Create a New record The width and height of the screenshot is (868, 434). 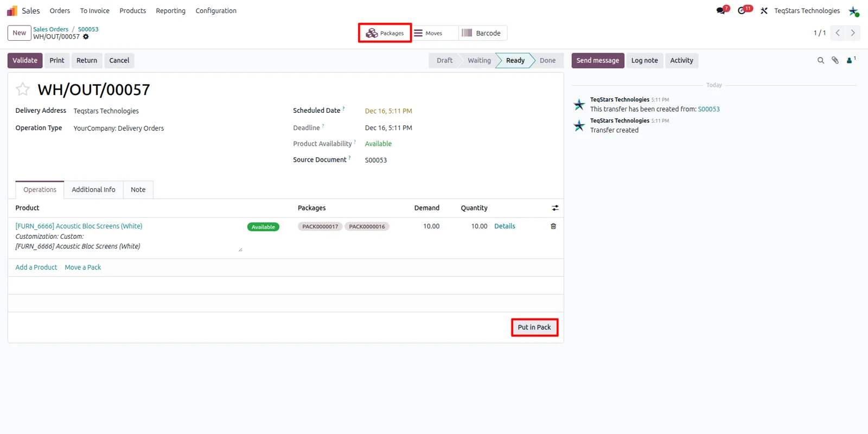coord(20,33)
